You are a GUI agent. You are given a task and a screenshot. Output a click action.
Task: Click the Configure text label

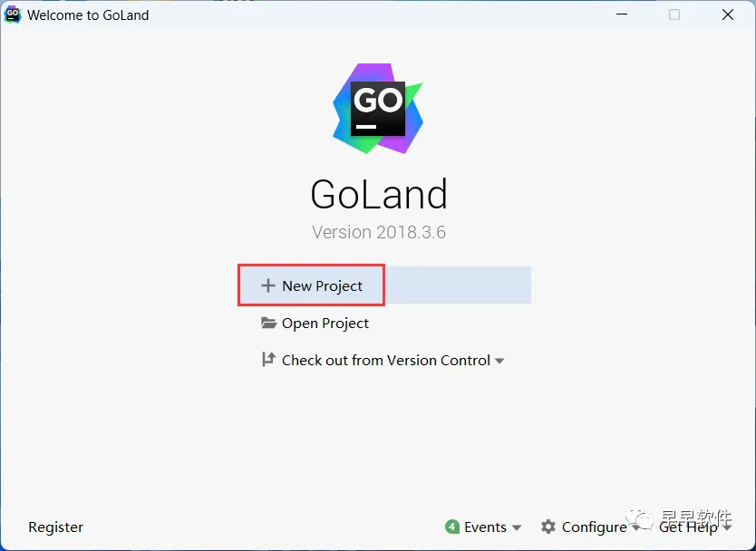point(594,527)
